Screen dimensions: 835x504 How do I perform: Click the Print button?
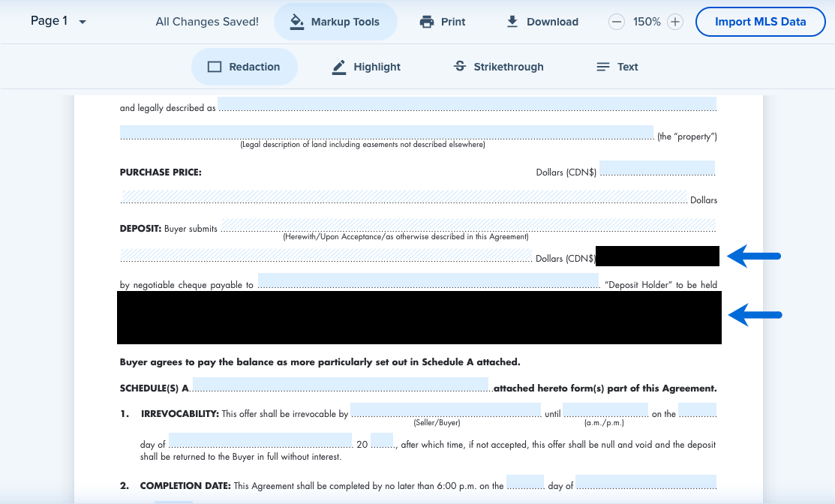[x=443, y=22]
